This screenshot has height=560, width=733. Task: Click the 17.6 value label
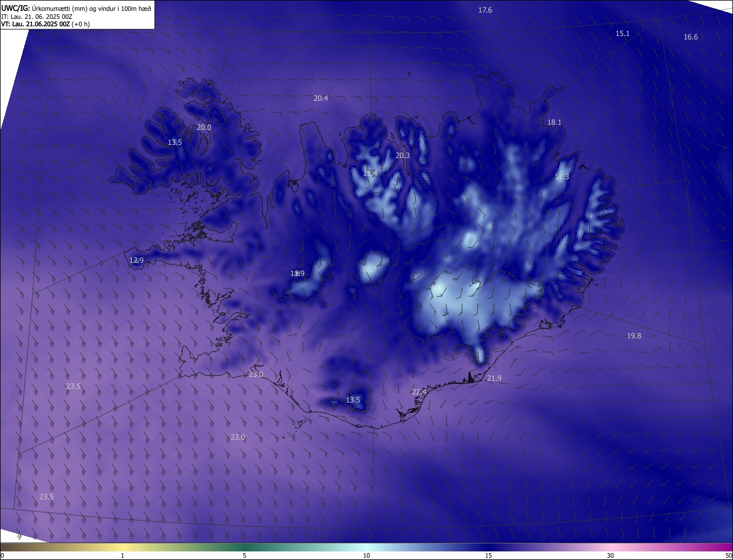click(x=485, y=10)
